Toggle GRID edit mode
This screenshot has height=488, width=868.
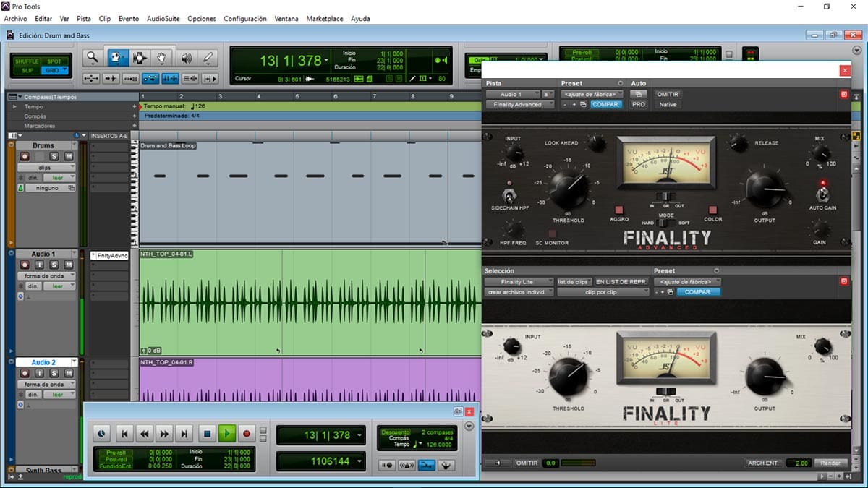(x=54, y=70)
